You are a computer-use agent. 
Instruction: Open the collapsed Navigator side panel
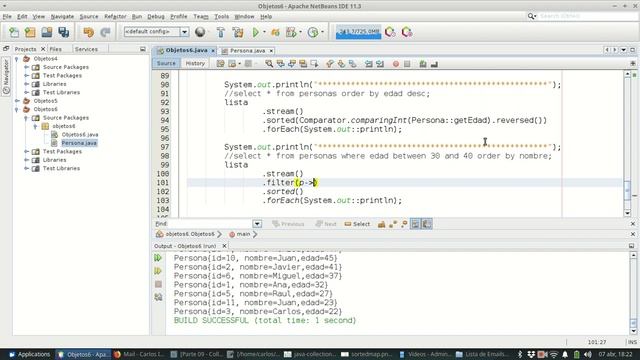(x=6, y=76)
